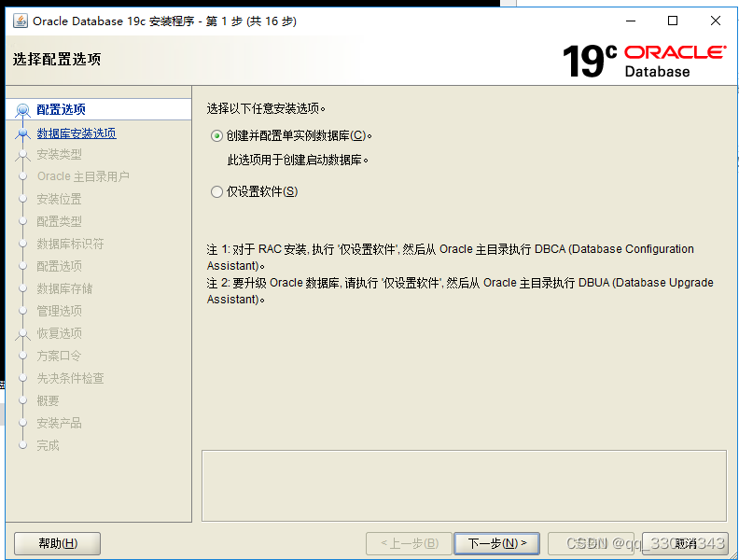Click the step dot beside 完成
The width and height of the screenshot is (739, 560).
[22, 445]
